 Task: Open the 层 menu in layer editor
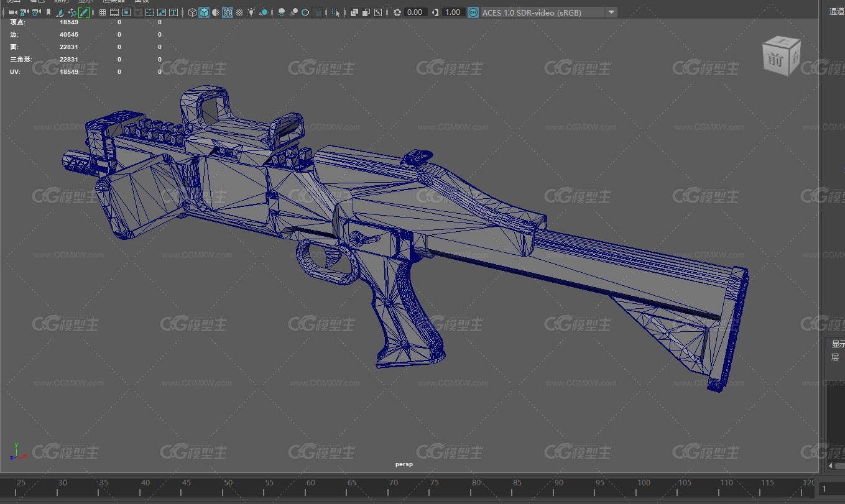pos(835,357)
